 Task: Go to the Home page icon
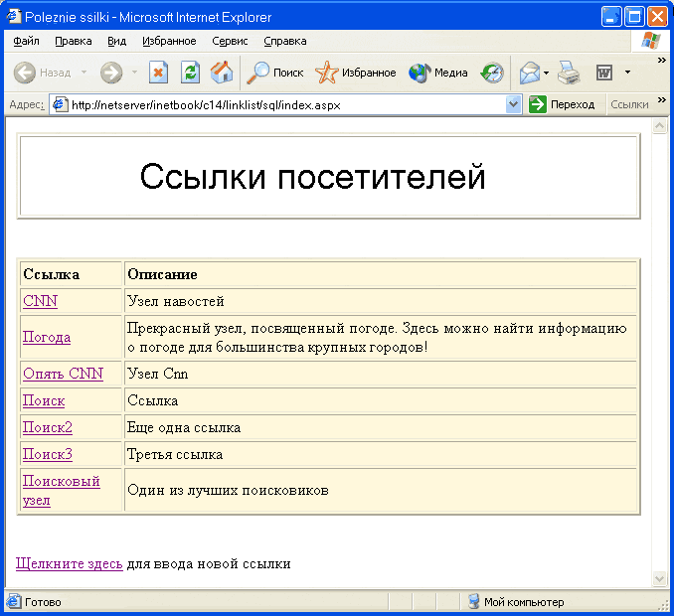click(x=222, y=73)
